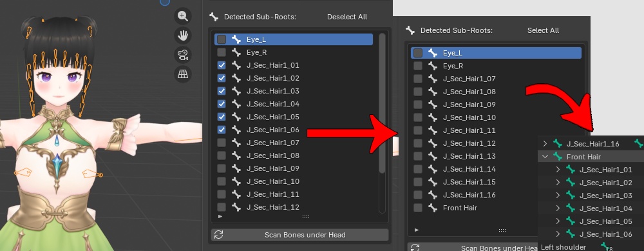Click bone icon of Front Hair in right list

pyautogui.click(x=433, y=208)
